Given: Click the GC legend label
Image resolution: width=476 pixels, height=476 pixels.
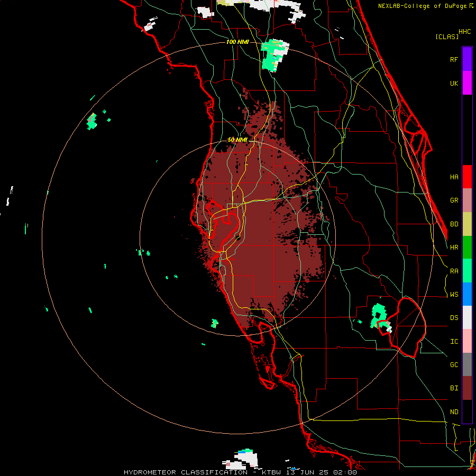Looking at the screenshot, I should point(454,365).
